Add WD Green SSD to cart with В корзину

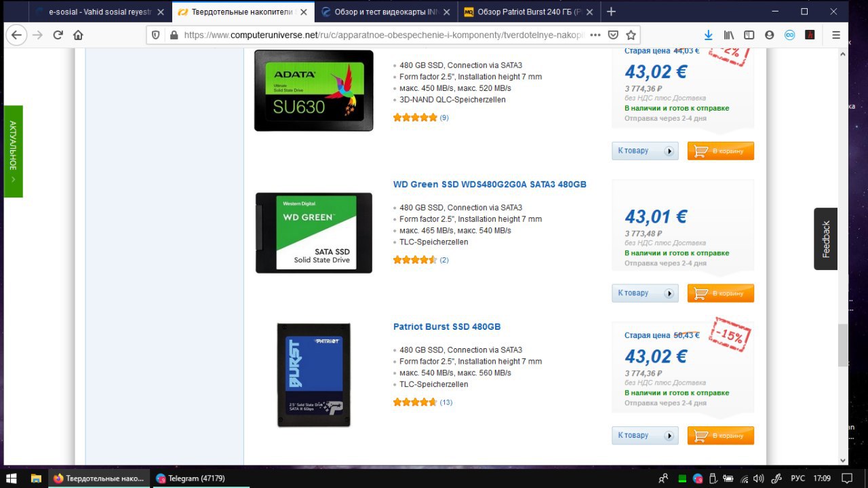pyautogui.click(x=721, y=293)
